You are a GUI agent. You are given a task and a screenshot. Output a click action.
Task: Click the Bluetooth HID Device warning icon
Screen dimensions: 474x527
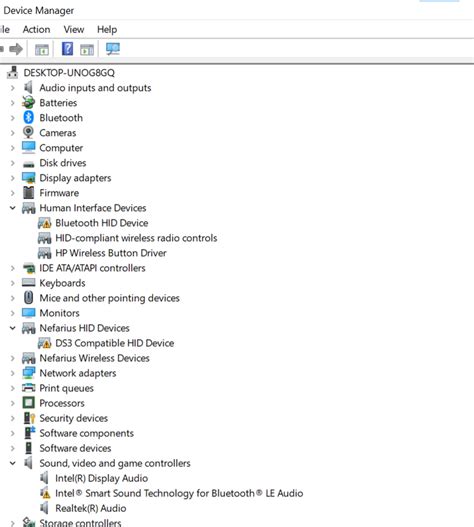(x=44, y=223)
